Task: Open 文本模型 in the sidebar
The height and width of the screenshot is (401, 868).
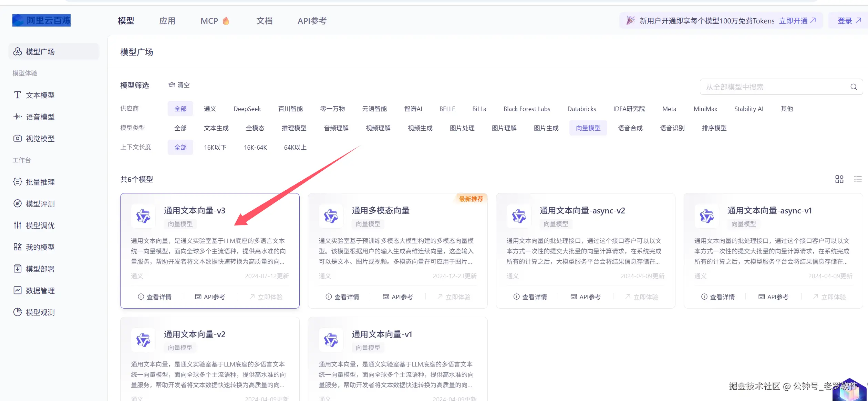Action: pos(40,95)
